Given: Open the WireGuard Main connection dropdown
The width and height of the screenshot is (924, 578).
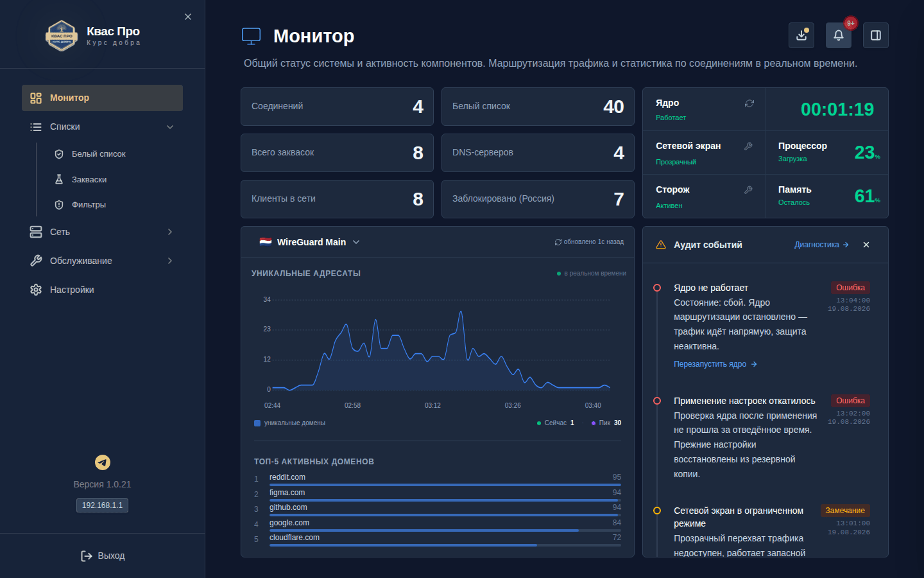Looking at the screenshot, I should (x=310, y=242).
